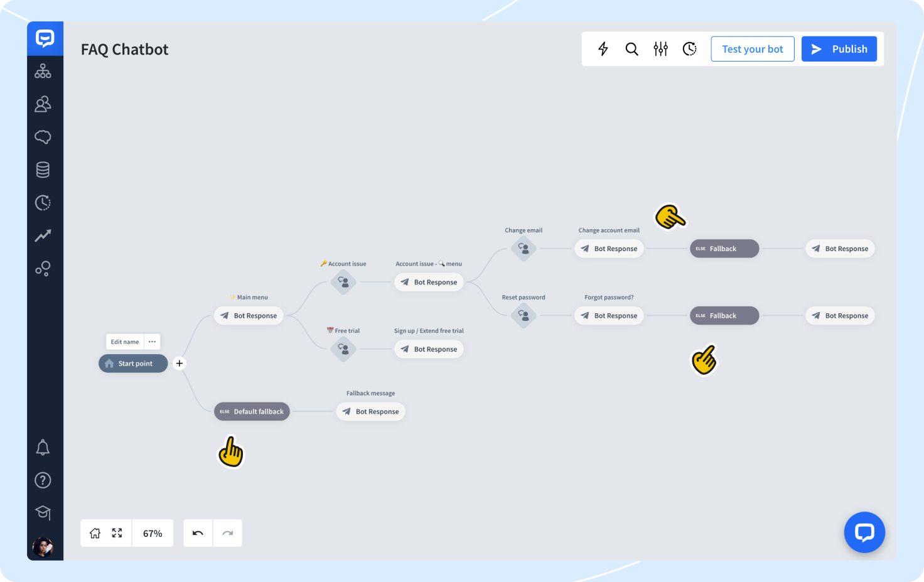Screen dimensions: 924x582
Task: Open the live chat widget bubble
Action: [x=864, y=532]
